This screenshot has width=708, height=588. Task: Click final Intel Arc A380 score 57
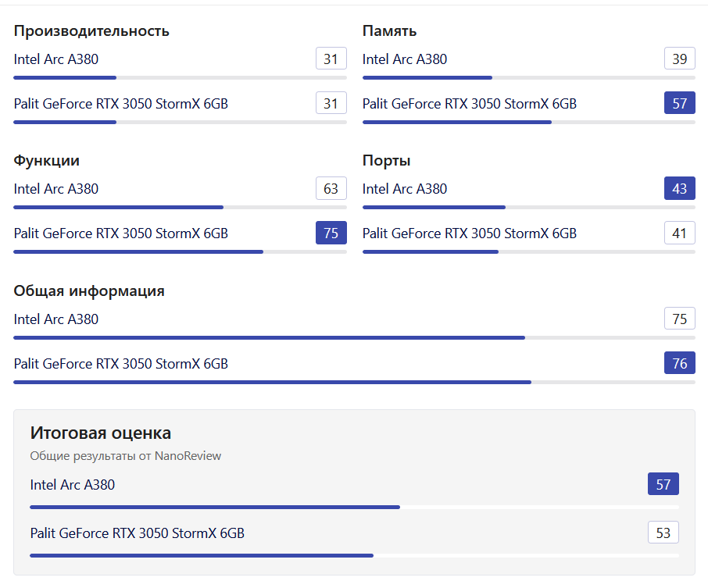(x=663, y=485)
